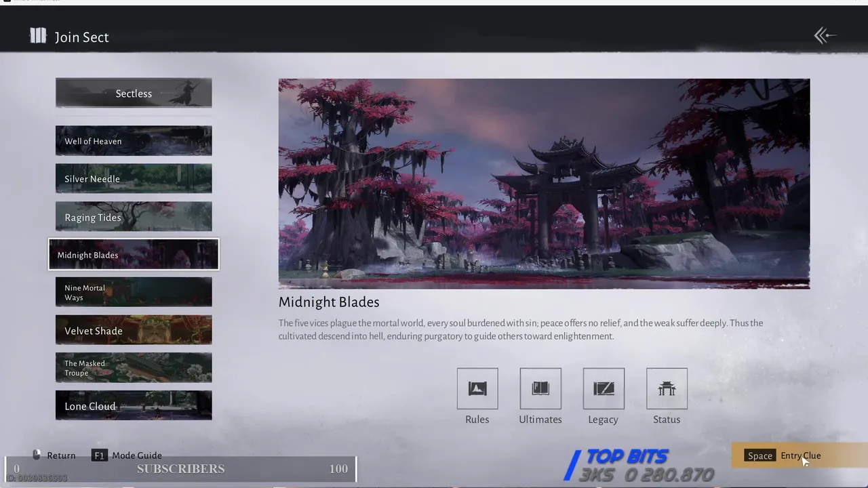Image resolution: width=868 pixels, height=488 pixels.
Task: Open the Legacy icon
Action: pyautogui.click(x=604, y=388)
